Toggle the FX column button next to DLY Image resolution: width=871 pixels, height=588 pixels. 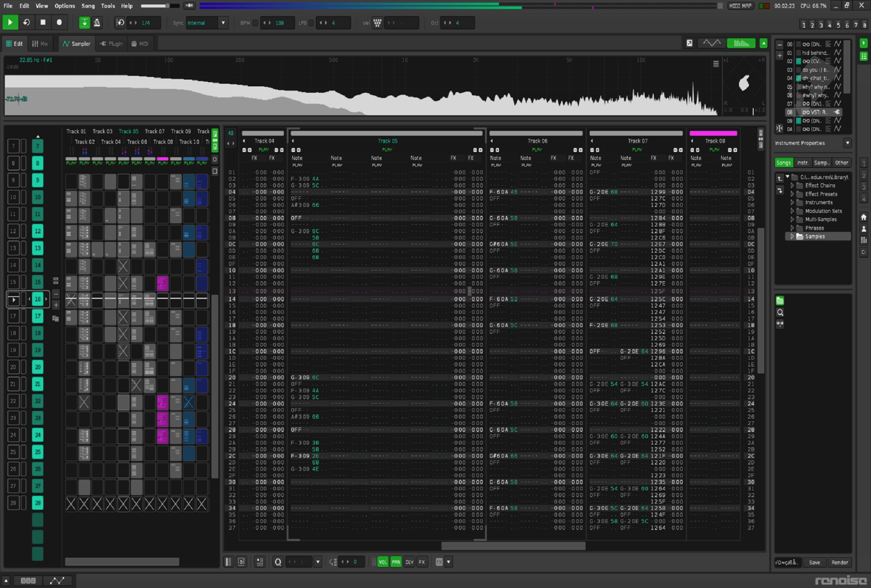[x=422, y=562]
